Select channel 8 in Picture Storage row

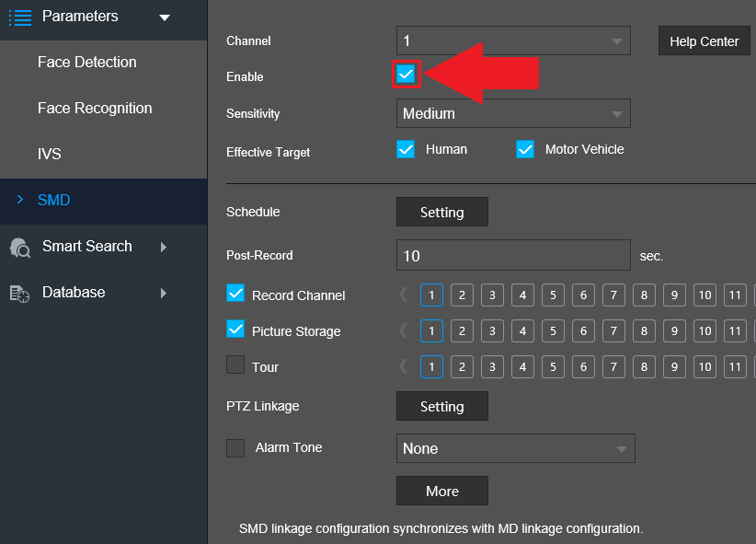[x=644, y=330]
